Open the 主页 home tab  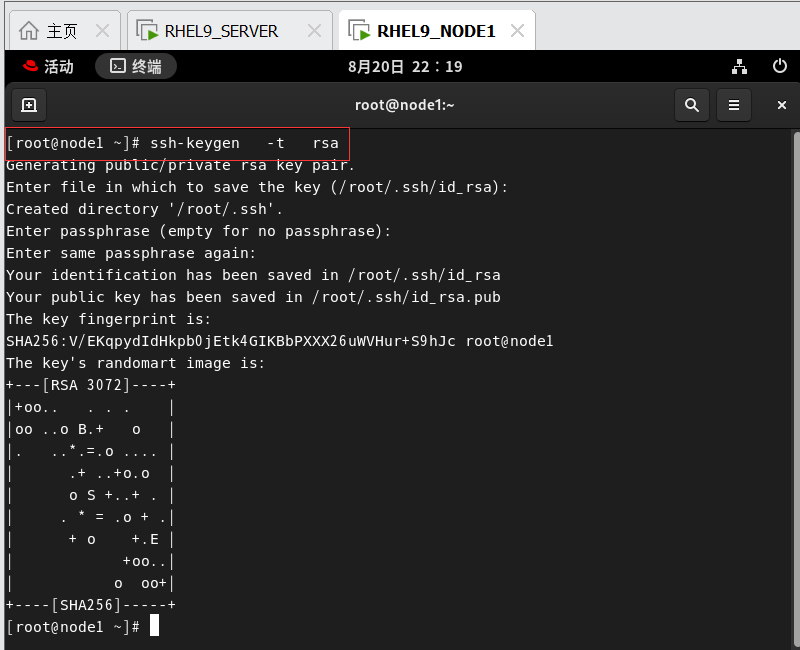pos(65,31)
